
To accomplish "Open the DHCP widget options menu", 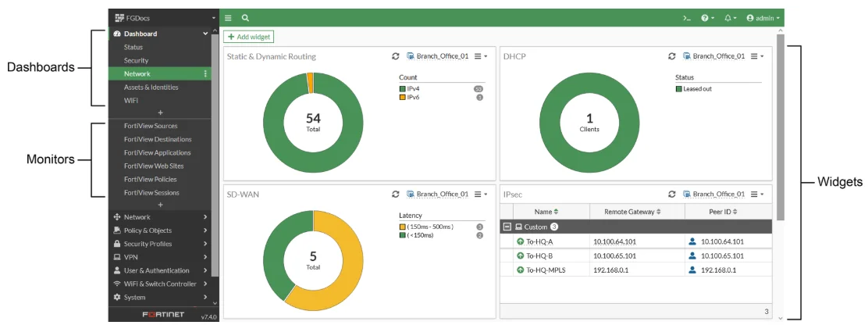I will pos(756,56).
